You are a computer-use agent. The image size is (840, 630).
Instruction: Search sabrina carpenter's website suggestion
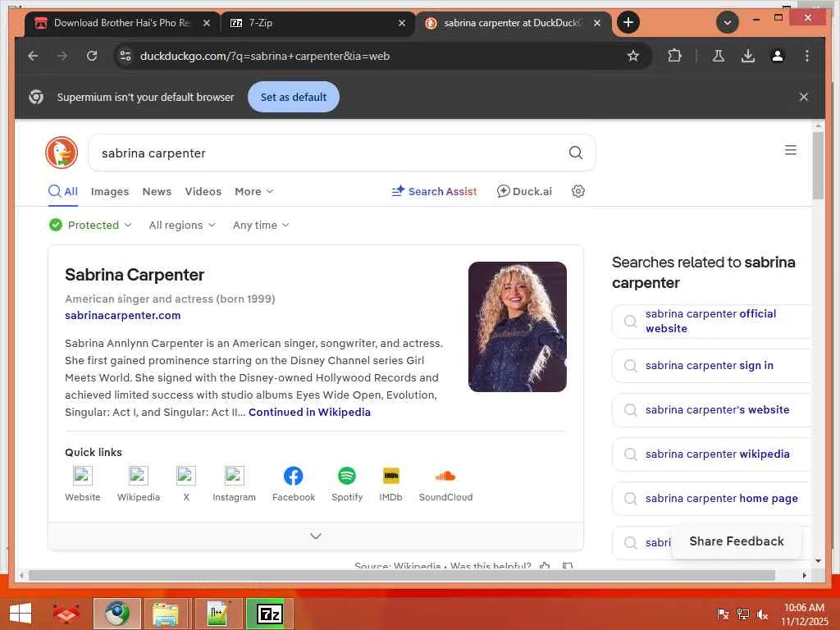[x=711, y=410]
